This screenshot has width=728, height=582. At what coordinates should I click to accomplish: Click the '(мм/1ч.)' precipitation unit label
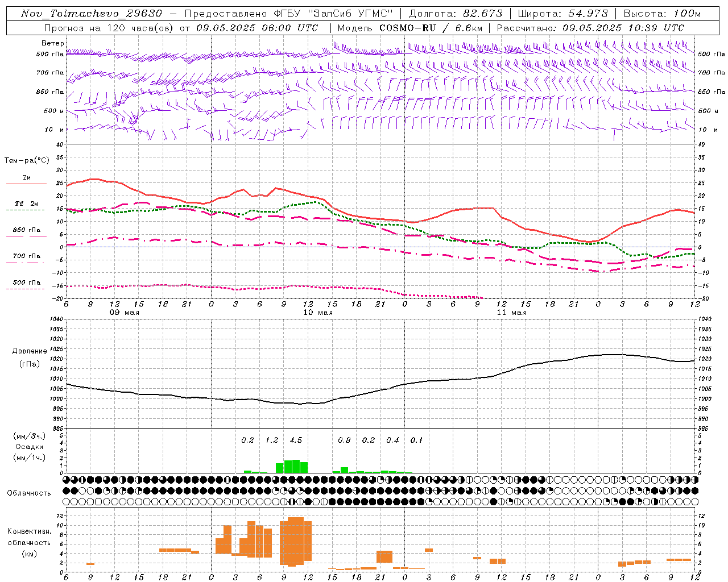click(x=30, y=458)
